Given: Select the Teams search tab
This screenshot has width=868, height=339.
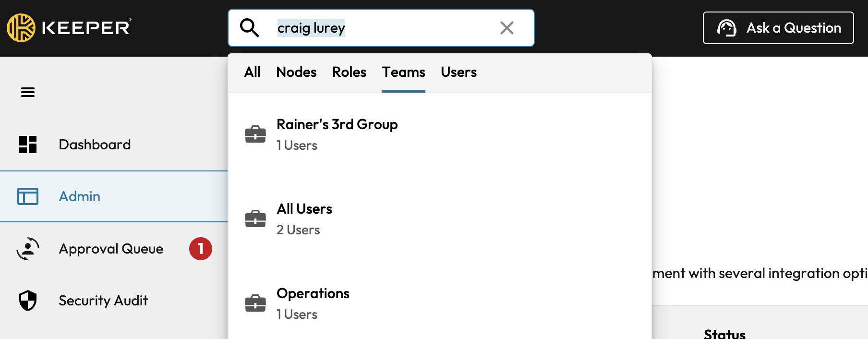Looking at the screenshot, I should (403, 73).
